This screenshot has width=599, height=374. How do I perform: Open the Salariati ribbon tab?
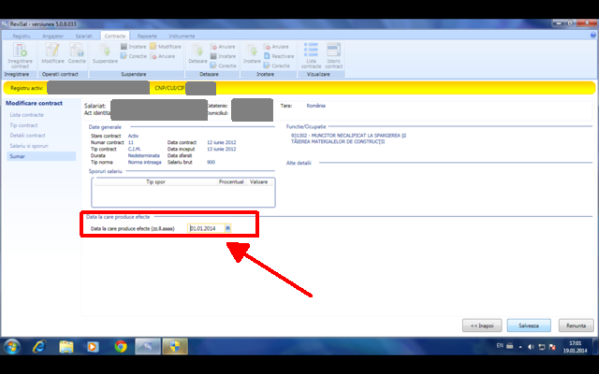point(84,36)
